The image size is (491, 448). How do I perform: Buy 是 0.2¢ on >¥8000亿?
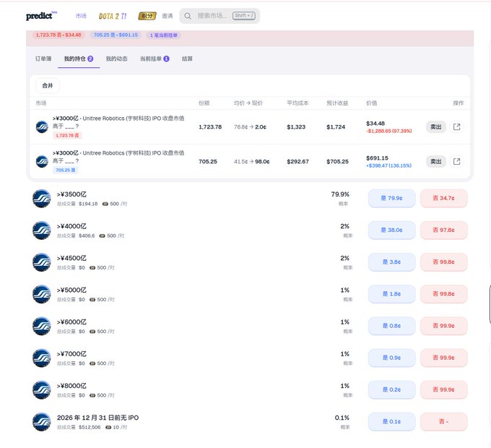(x=392, y=390)
